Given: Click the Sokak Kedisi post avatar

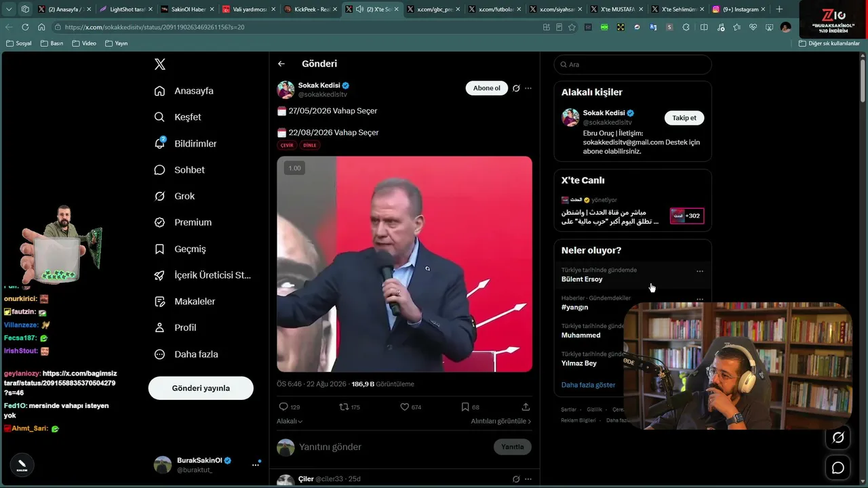Looking at the screenshot, I should coord(285,89).
